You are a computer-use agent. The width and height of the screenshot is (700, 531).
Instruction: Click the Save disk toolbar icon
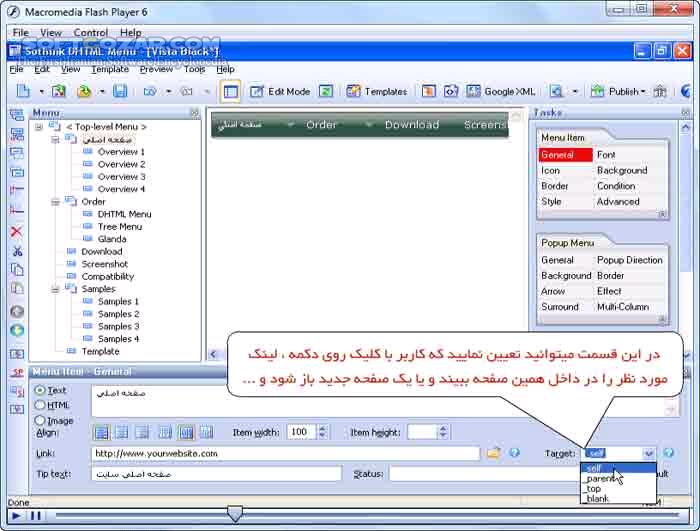point(120,91)
